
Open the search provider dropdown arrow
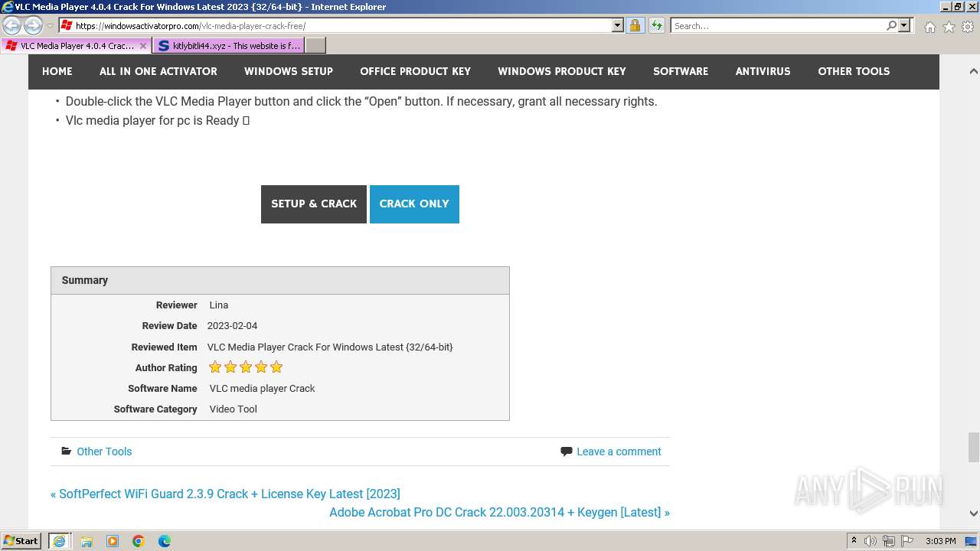point(904,25)
